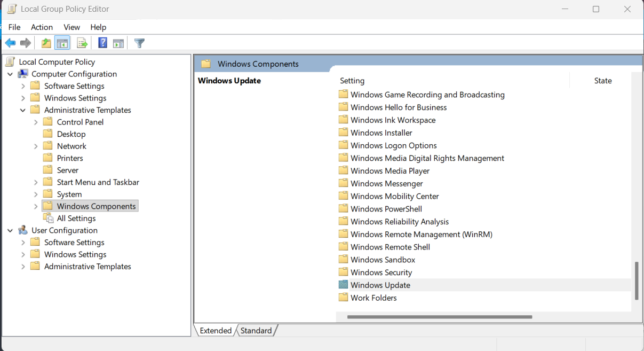The image size is (644, 351).
Task: Select the All Settings tree icon
Action: (49, 218)
